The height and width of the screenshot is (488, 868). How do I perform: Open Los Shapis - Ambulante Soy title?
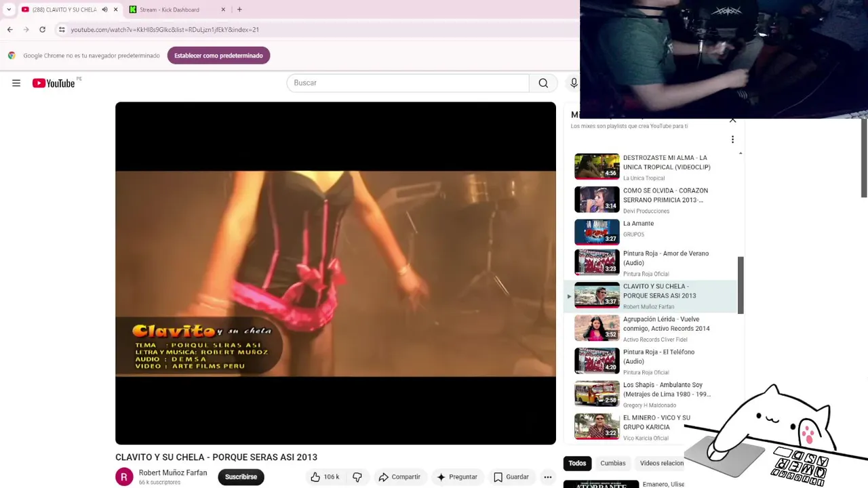(x=667, y=390)
